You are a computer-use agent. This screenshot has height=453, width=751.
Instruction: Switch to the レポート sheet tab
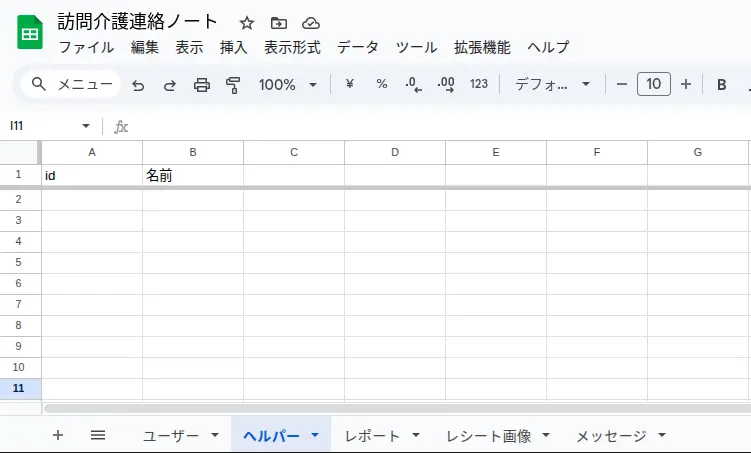coord(372,436)
